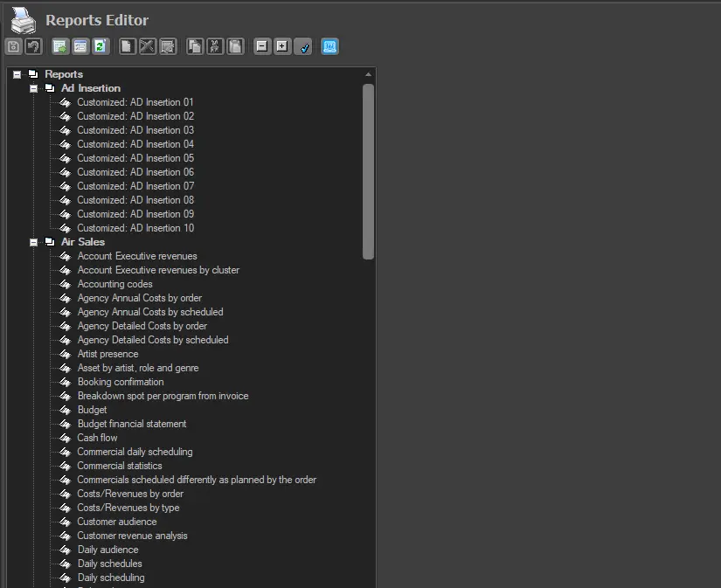Collapse all using the minus toolbar button

click(262, 47)
